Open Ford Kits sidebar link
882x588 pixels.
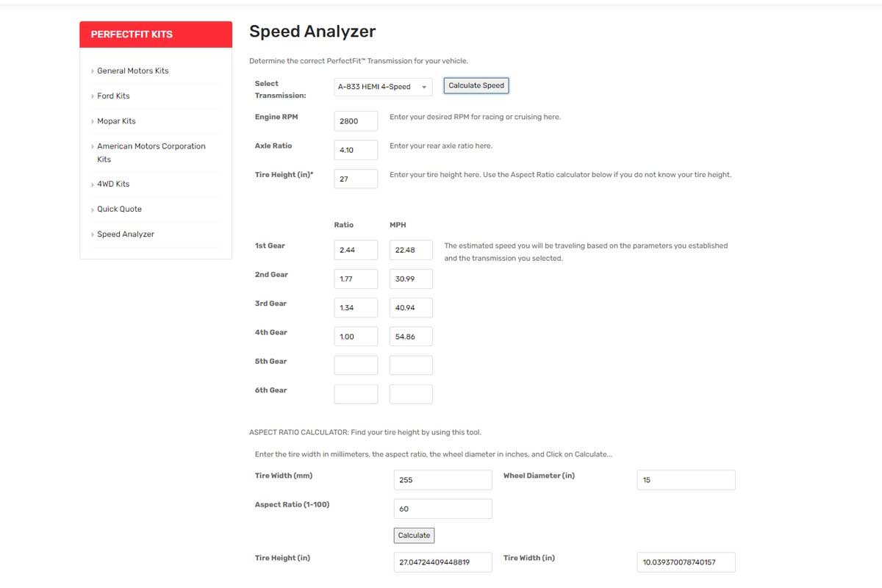coord(113,96)
